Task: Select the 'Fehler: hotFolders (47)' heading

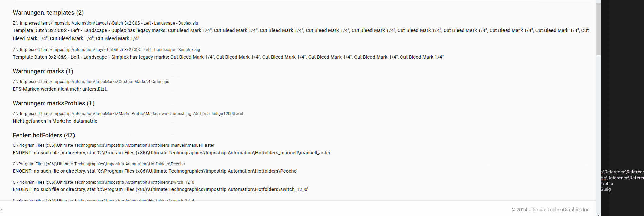Action: click(44, 135)
